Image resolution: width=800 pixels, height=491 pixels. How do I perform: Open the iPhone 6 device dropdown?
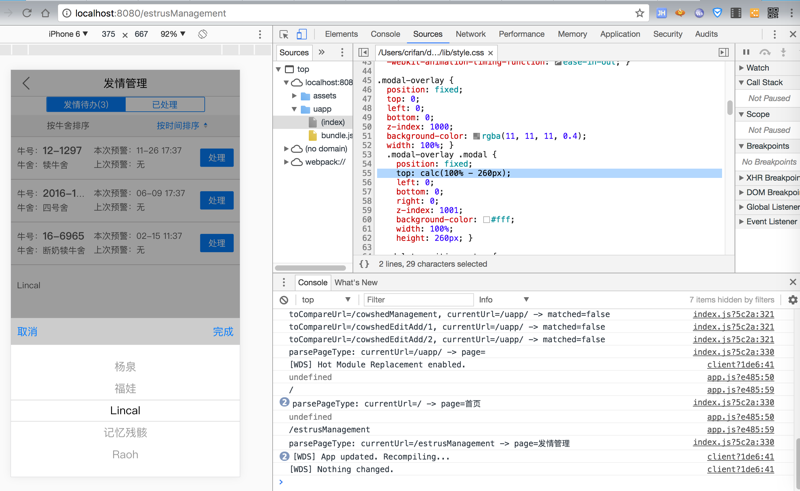(68, 34)
